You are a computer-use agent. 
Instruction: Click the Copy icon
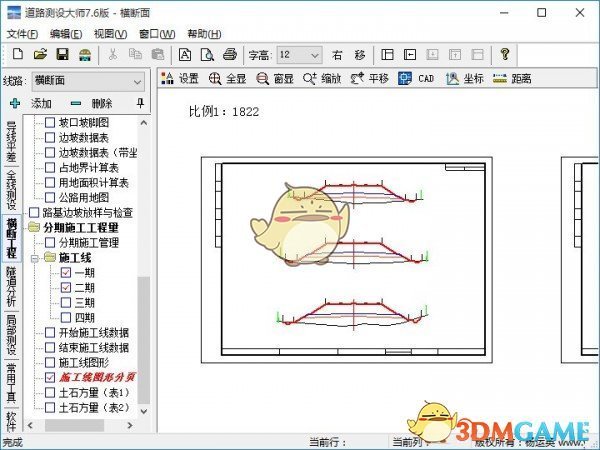(x=135, y=54)
